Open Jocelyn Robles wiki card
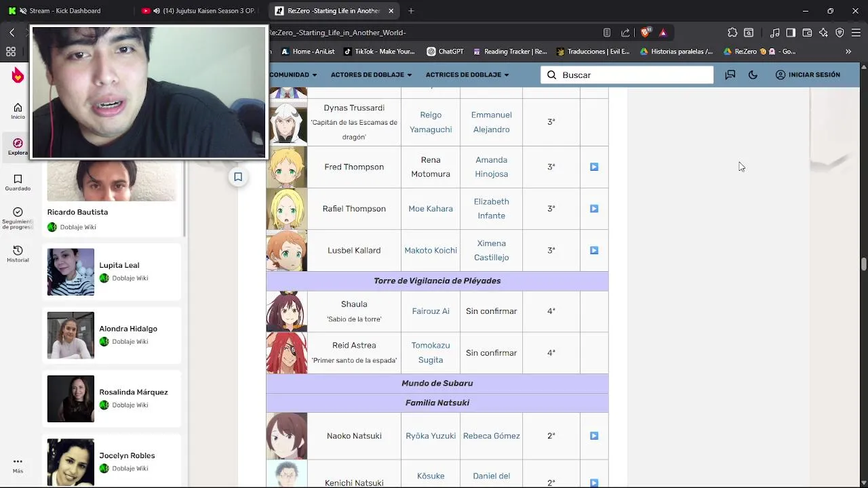Image resolution: width=868 pixels, height=488 pixels. 112,461
